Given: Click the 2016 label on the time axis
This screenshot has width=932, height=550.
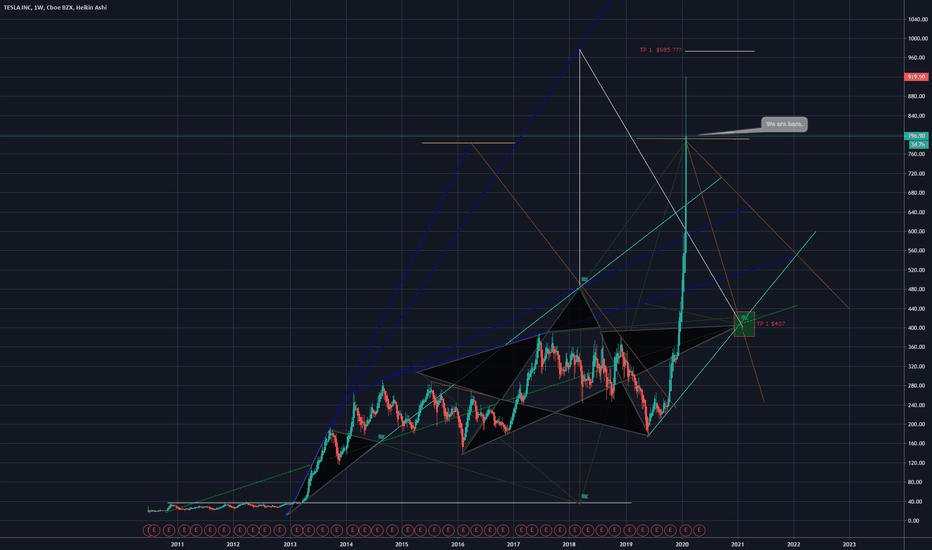Looking at the screenshot, I should click(458, 544).
